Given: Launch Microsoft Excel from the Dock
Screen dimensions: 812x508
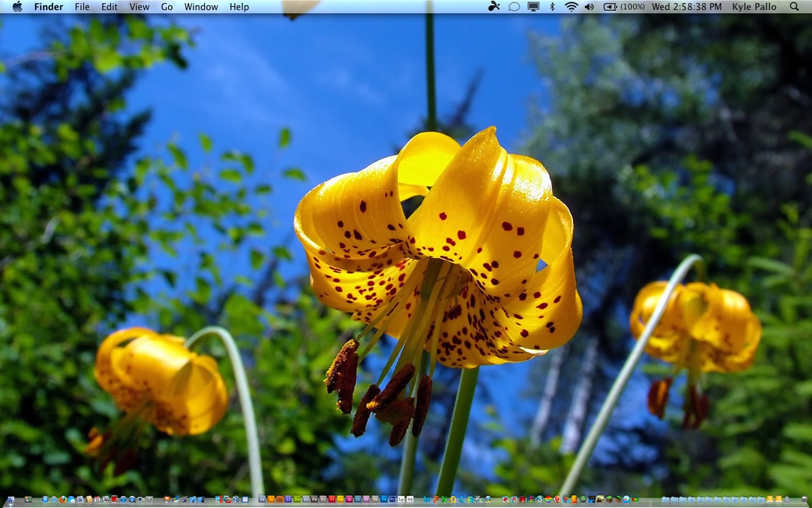Looking at the screenshot, I should (x=444, y=499).
